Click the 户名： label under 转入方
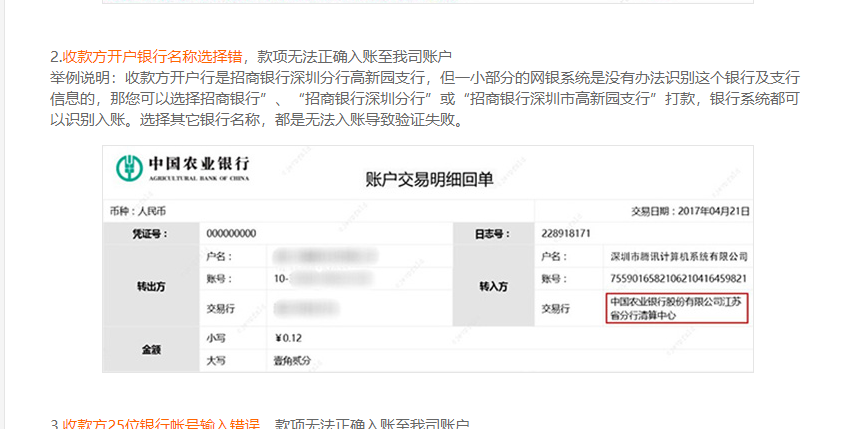Viewport: 847px width, 429px height. [554, 257]
